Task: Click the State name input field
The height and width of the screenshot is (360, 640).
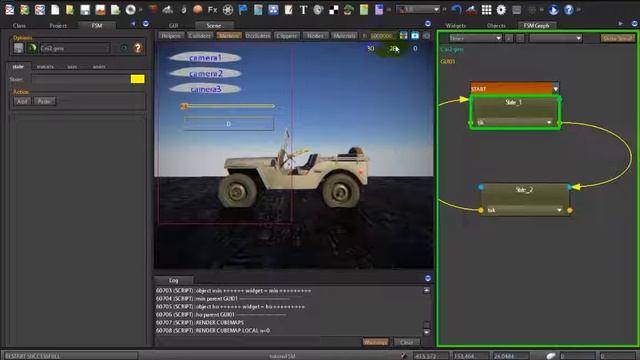Action: tap(81, 79)
